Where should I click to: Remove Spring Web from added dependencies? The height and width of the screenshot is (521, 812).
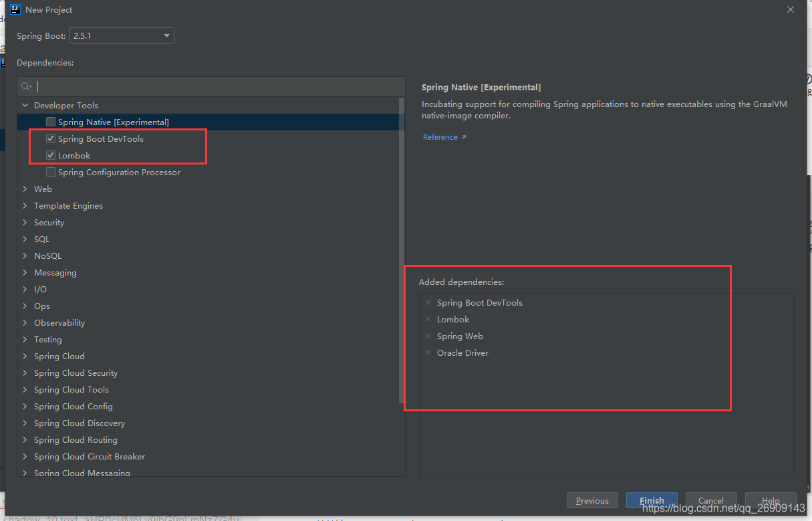[428, 336]
